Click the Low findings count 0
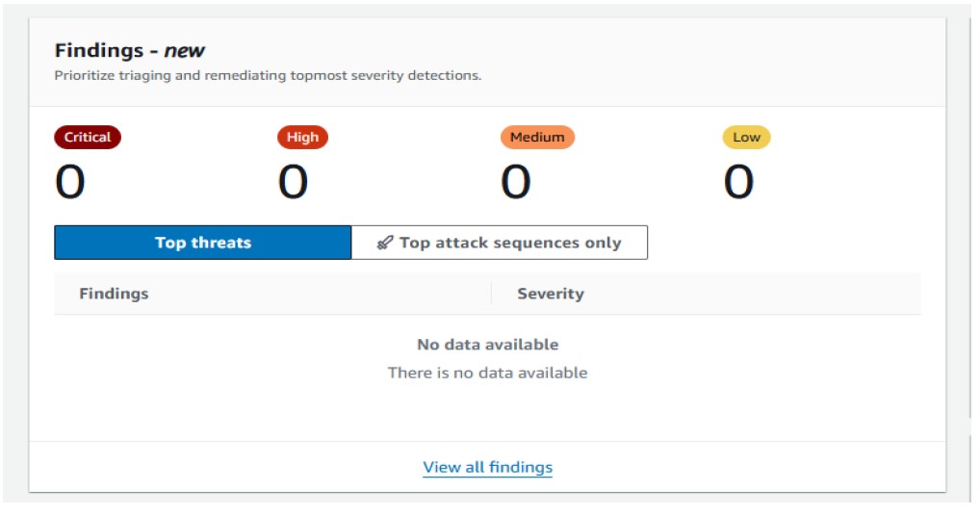The width and height of the screenshot is (980, 516). pyautogui.click(x=738, y=182)
